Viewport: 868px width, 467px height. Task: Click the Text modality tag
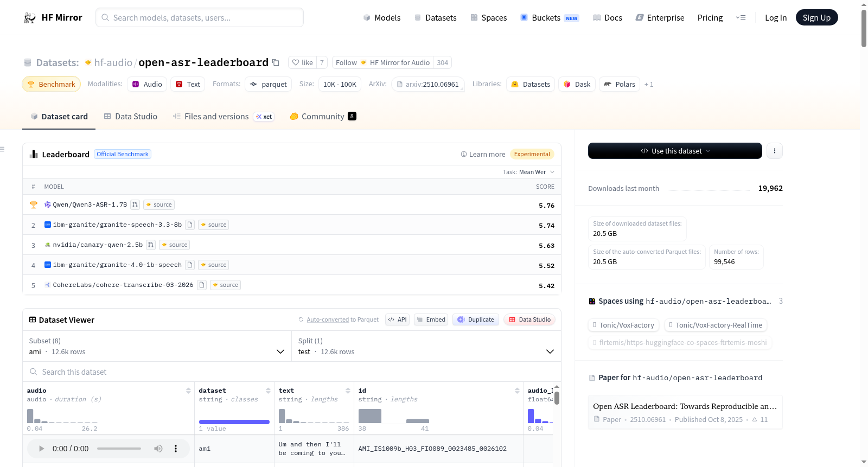click(188, 84)
